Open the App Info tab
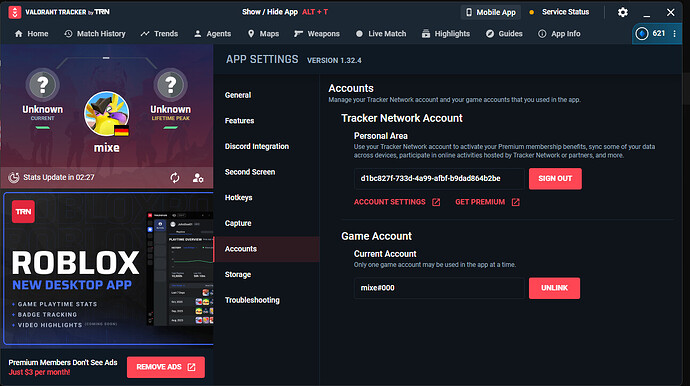Image resolution: width=690 pixels, height=386 pixels. [x=559, y=33]
